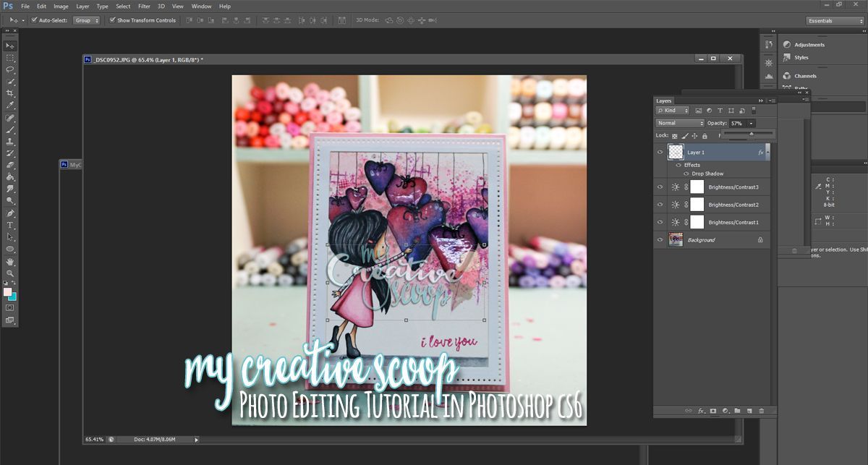The image size is (868, 465).
Task: Select the Lasso tool
Action: click(10, 69)
